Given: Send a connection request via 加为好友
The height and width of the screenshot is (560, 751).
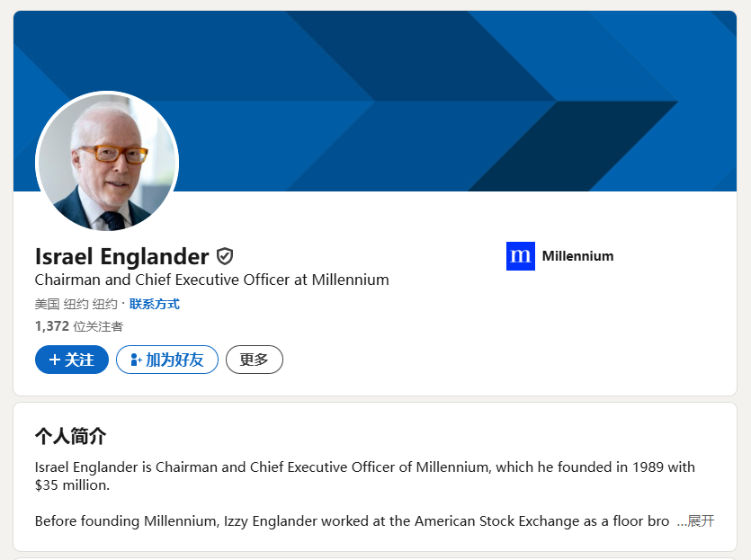Looking at the screenshot, I should point(167,360).
